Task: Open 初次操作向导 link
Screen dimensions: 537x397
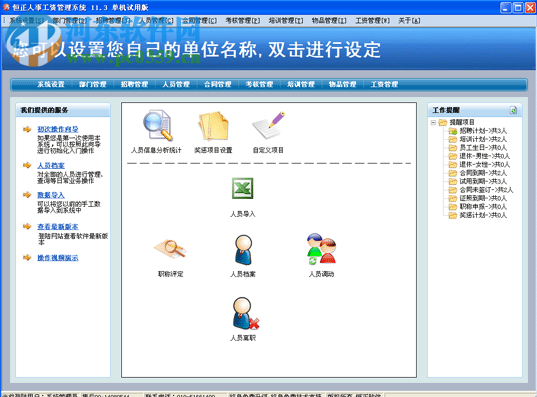Action: coord(58,129)
